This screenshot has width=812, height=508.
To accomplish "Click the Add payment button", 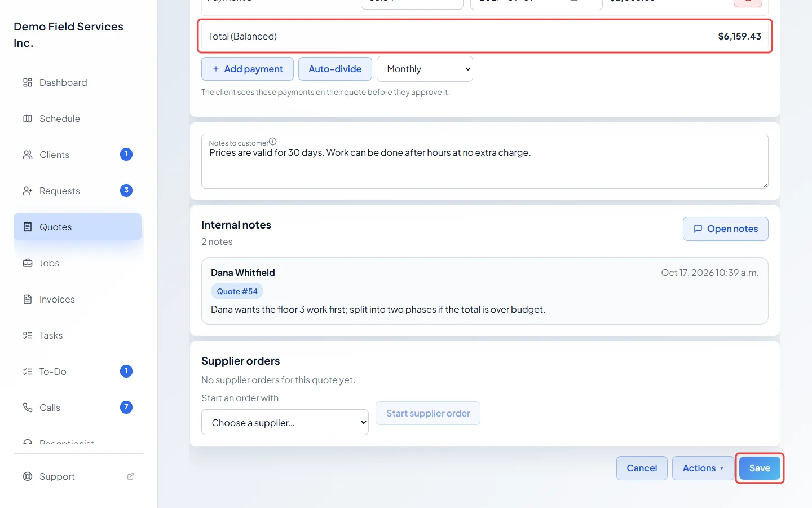I will (x=248, y=69).
